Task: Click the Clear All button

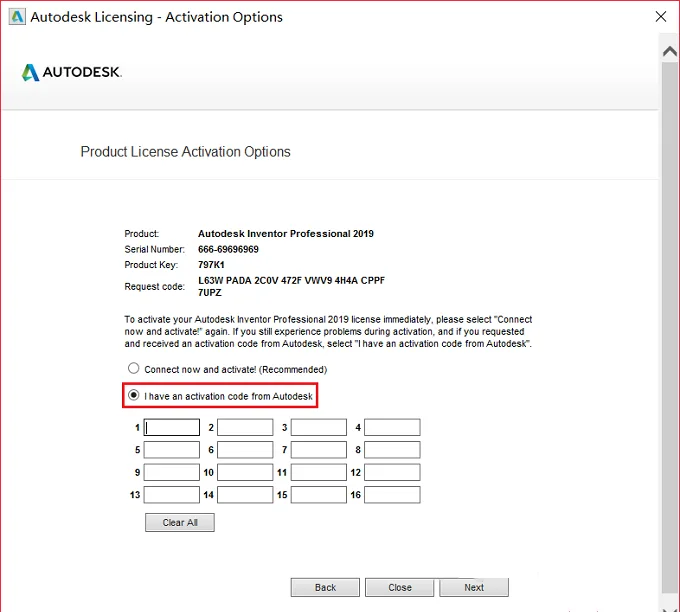Action: pos(180,523)
